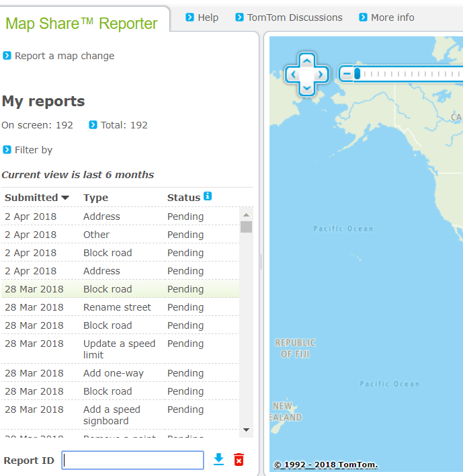Click the zoom slider handle
Screen dimensions: 463x476
[x=357, y=74]
